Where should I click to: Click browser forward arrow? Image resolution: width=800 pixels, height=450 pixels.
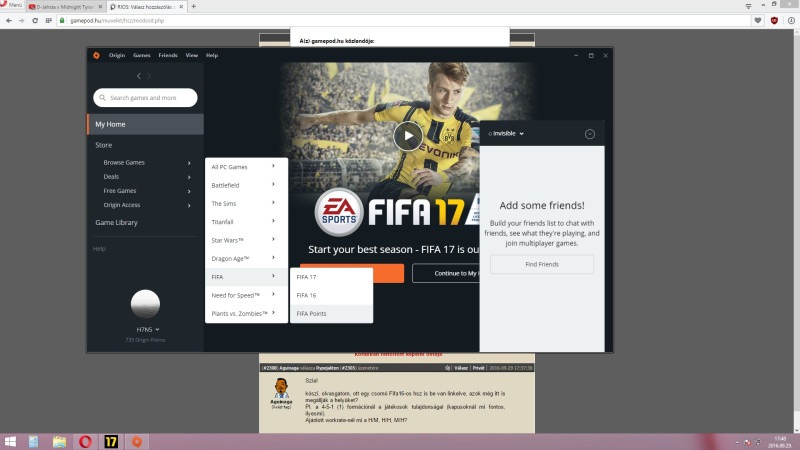click(21, 20)
